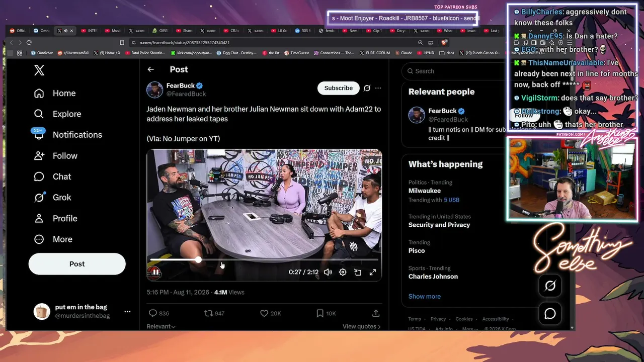The width and height of the screenshot is (644, 362).
Task: Open the 5 USB trending link
Action: (x=451, y=200)
